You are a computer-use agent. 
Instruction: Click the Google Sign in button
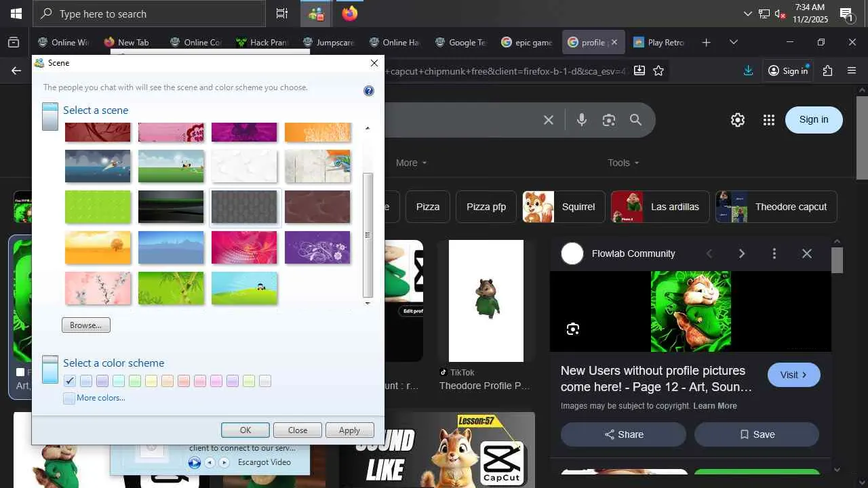(814, 120)
